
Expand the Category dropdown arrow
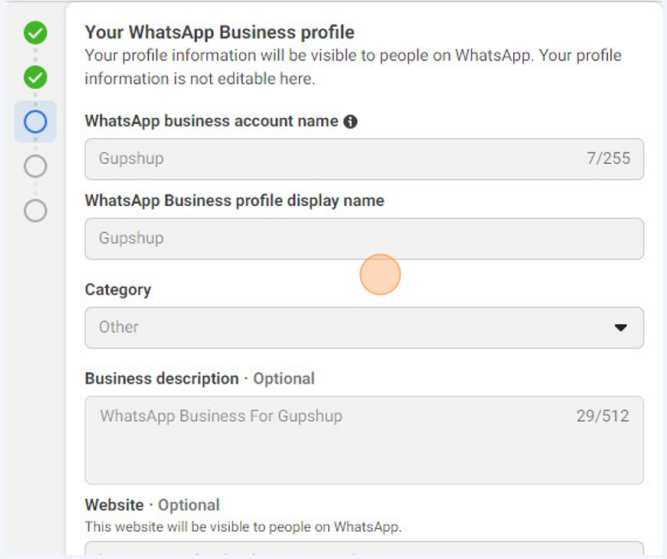coord(621,328)
